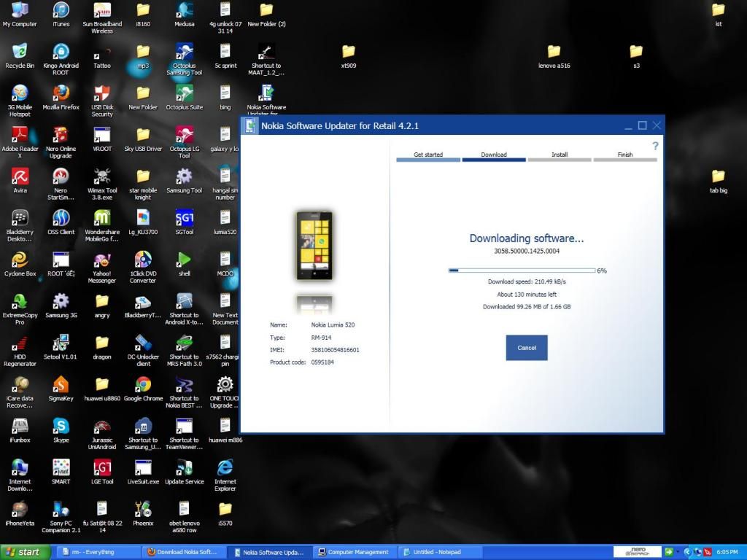
Task: Launch the SigmaKey tool
Action: point(61,386)
